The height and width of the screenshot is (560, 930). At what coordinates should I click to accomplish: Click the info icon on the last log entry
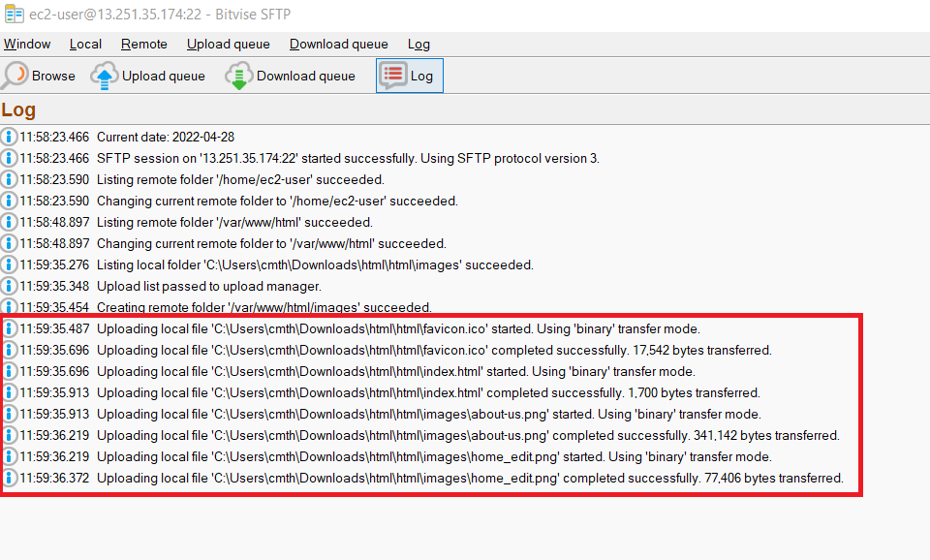coord(10,478)
